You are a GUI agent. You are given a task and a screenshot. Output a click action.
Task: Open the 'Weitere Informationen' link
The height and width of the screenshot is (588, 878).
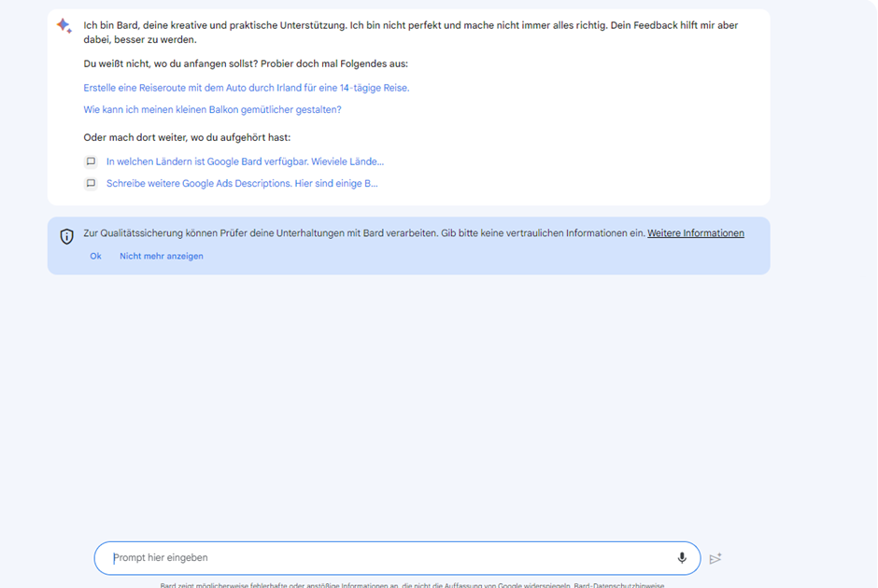point(696,233)
